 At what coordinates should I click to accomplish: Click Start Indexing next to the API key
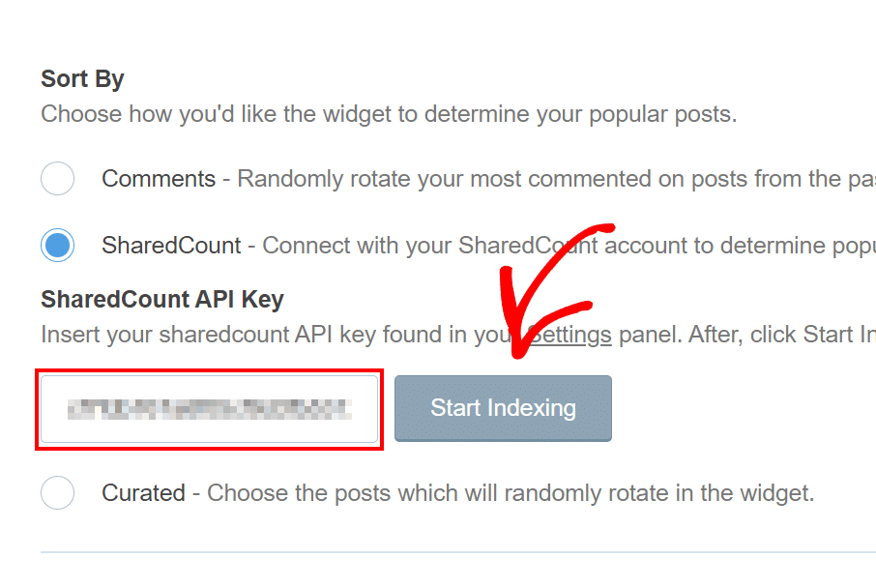(x=502, y=408)
